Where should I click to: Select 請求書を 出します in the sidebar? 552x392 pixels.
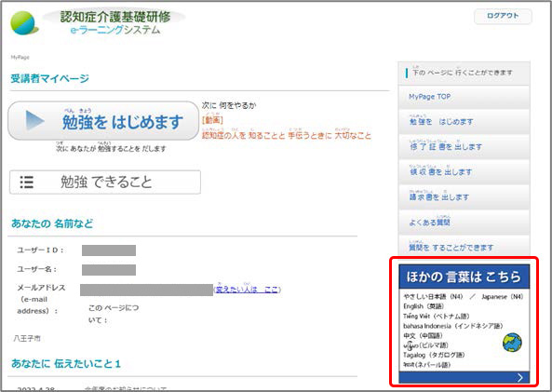(x=464, y=196)
